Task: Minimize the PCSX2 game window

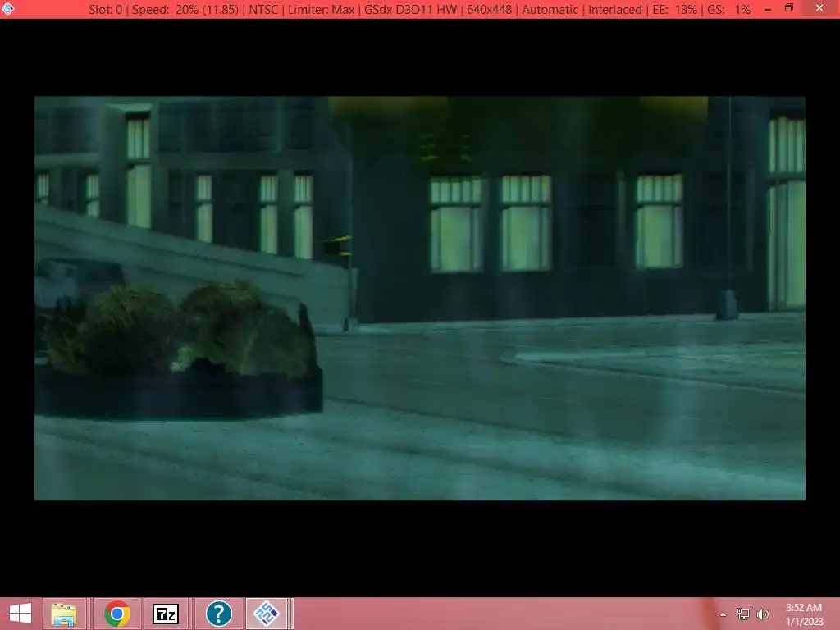Action: coord(768,9)
